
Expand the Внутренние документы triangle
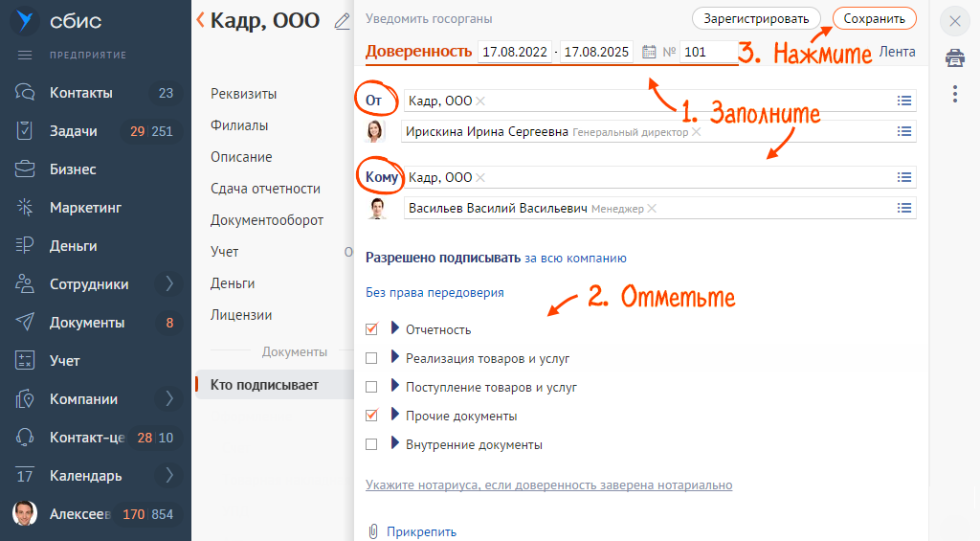tap(394, 443)
